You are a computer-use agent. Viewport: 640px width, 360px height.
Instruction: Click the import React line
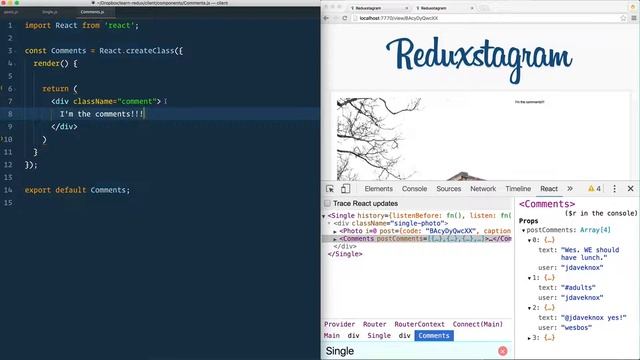click(x=82, y=25)
